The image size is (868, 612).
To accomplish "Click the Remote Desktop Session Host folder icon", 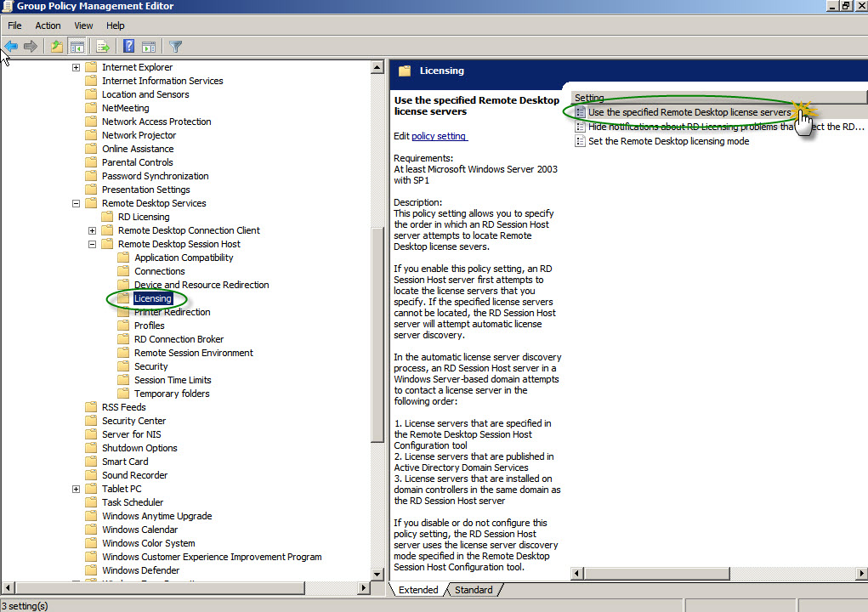I will click(107, 243).
